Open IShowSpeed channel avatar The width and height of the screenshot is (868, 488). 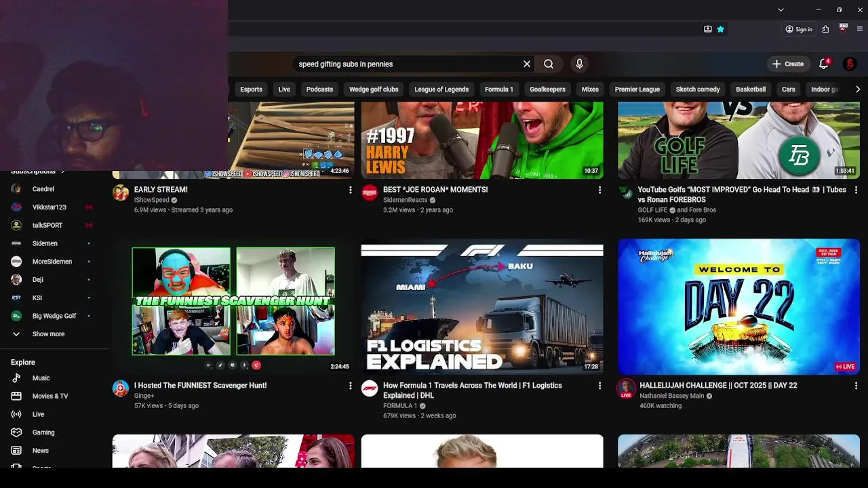coord(121,193)
